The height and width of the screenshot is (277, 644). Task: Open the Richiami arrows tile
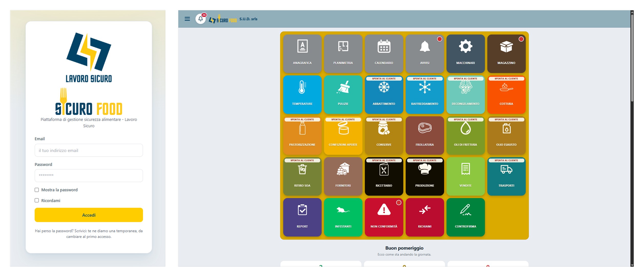click(x=425, y=217)
